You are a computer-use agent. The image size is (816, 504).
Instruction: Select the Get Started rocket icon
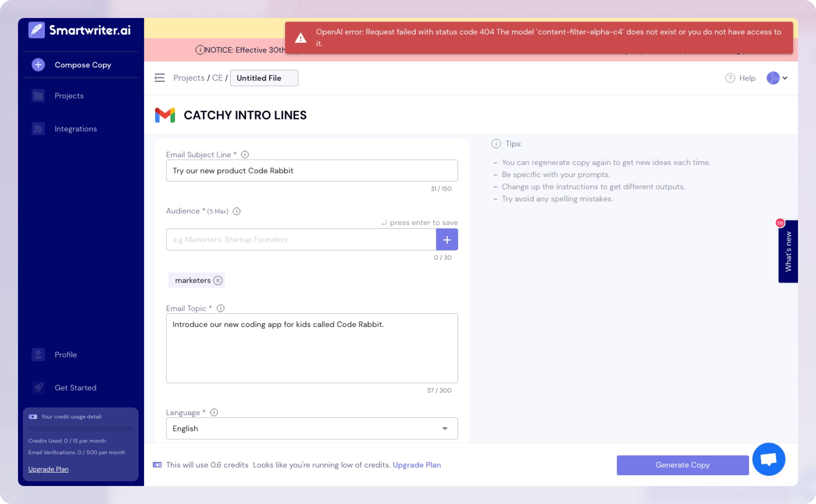[x=38, y=388]
